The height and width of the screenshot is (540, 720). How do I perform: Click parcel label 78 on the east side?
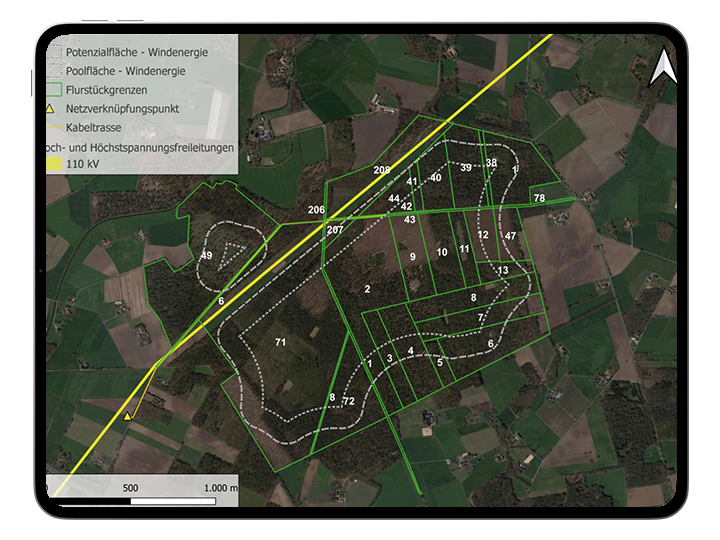tap(539, 199)
